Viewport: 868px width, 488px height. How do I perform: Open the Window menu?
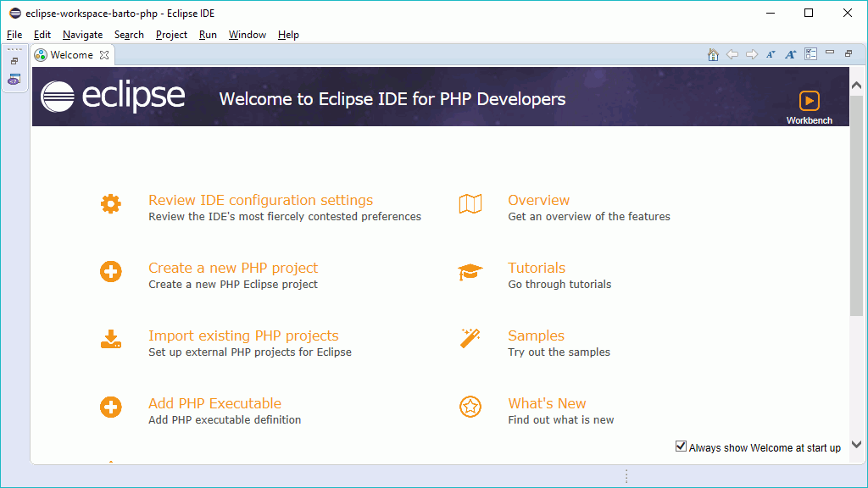click(247, 34)
